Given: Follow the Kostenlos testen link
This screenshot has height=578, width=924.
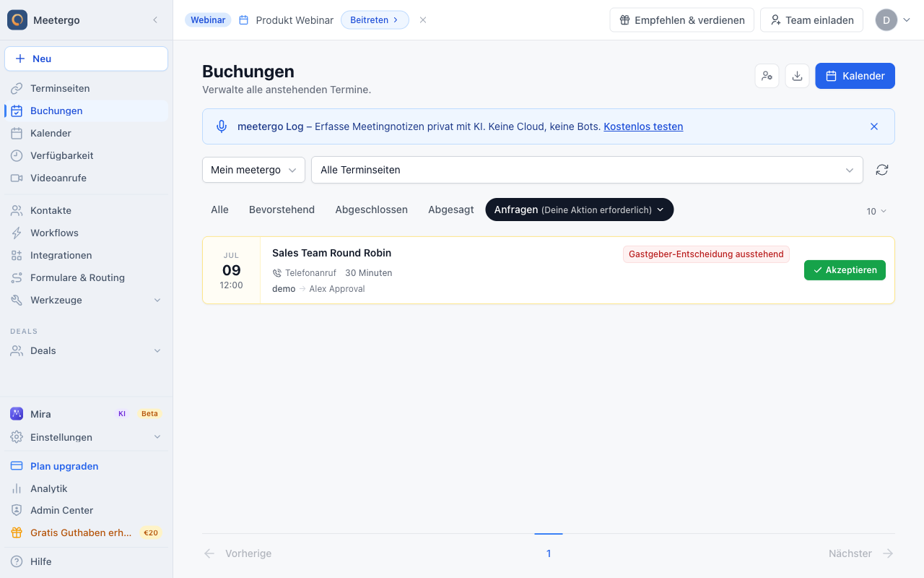Looking at the screenshot, I should click(643, 126).
